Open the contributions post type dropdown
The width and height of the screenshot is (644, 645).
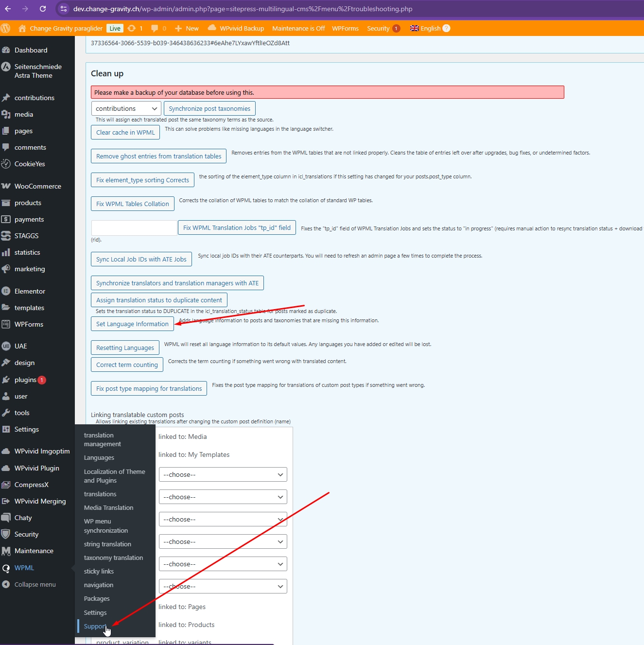[x=126, y=108]
